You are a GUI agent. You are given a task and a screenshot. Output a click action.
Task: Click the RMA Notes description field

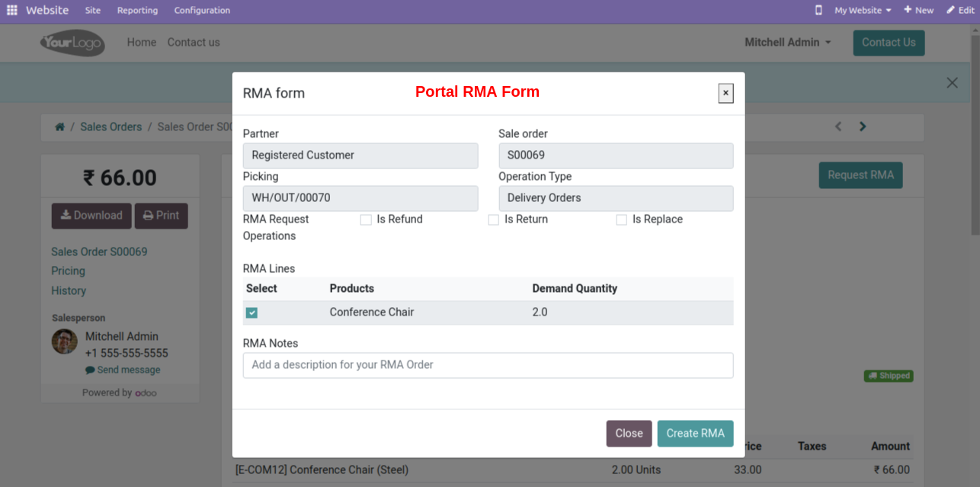(x=488, y=365)
